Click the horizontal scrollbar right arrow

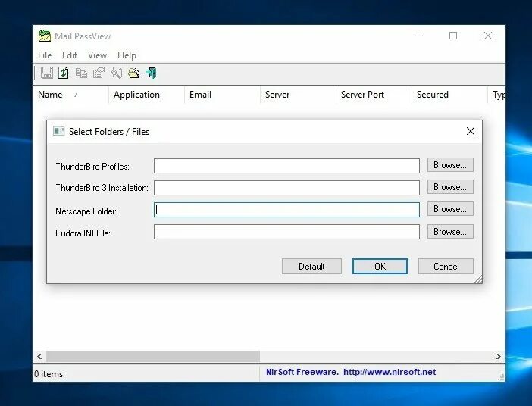pos(498,356)
